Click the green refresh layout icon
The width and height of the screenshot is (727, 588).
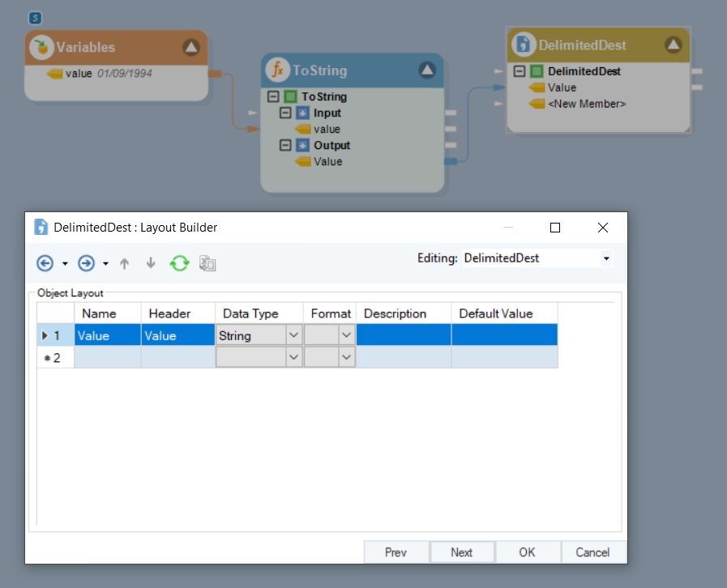(179, 263)
